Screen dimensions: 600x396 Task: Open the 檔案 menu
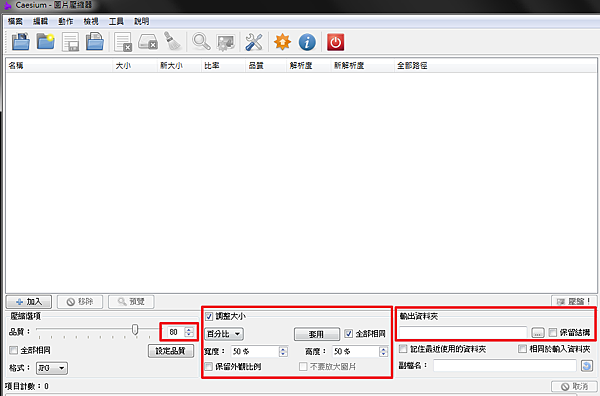coord(15,21)
